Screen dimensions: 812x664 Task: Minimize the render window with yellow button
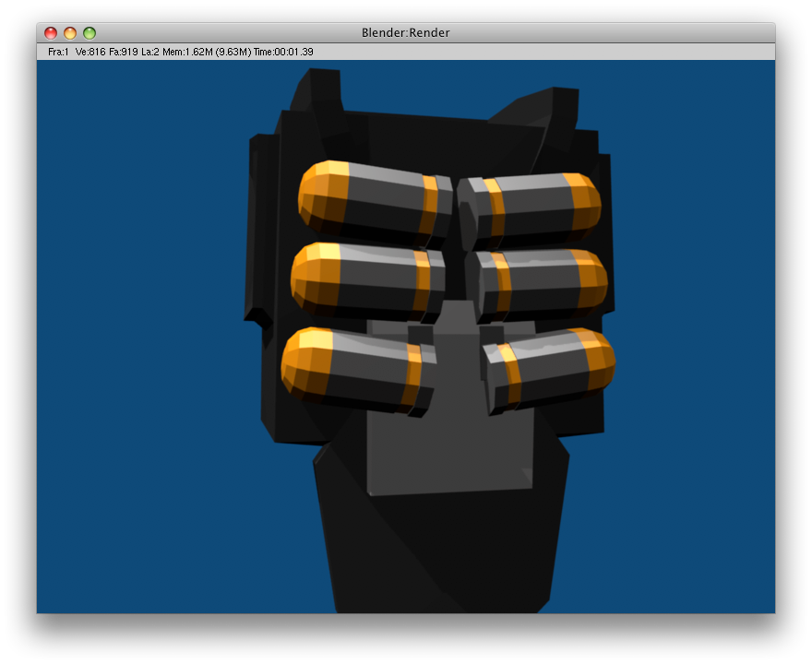tap(70, 33)
